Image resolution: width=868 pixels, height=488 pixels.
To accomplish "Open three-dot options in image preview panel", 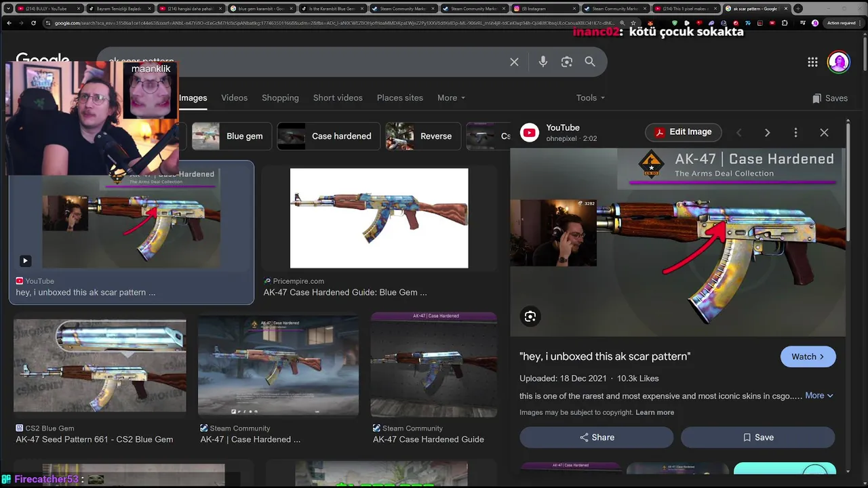I will [x=795, y=132].
